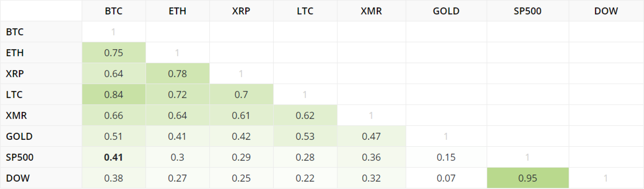644x189 pixels.
Task: Select the 0.07 cell in DOW row
Action: (x=446, y=178)
